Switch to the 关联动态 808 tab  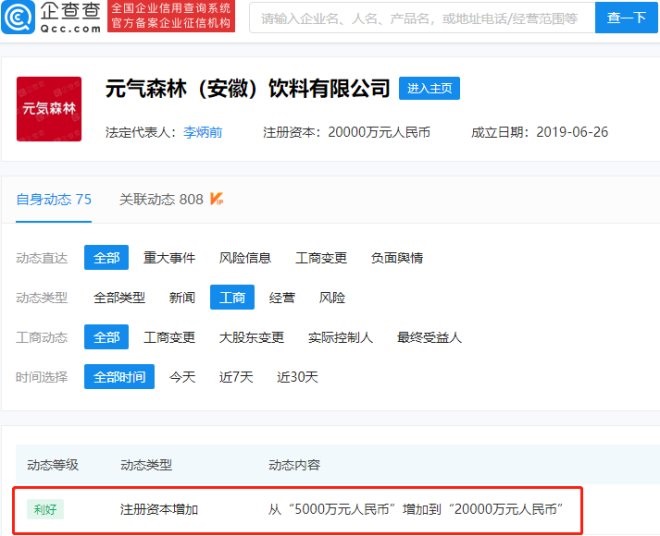tap(161, 199)
